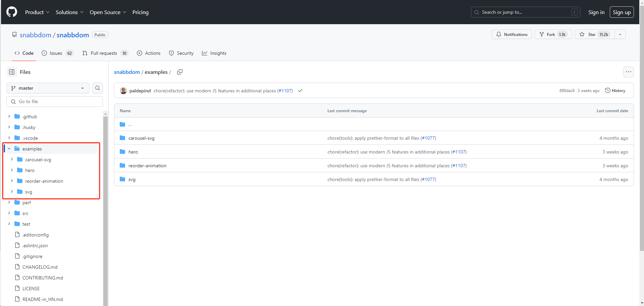The image size is (644, 306).
Task: Star the snabbdom repository
Action: coord(595,34)
